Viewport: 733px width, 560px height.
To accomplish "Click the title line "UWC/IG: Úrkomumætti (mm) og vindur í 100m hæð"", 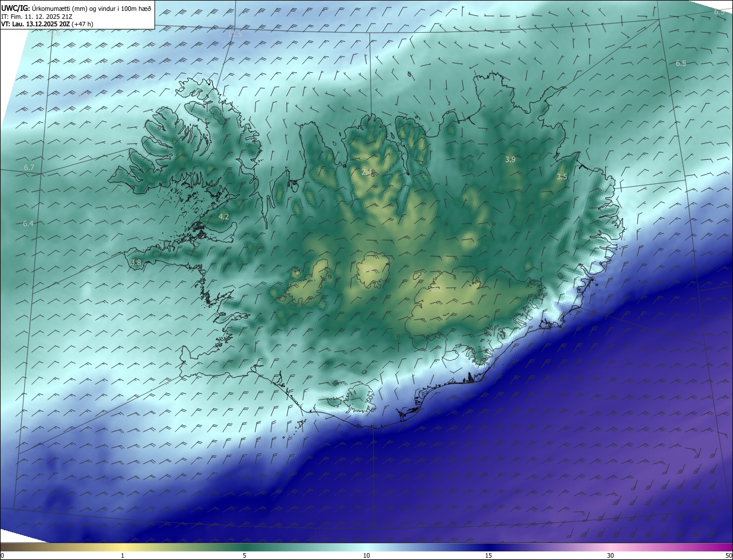I will coord(76,9).
